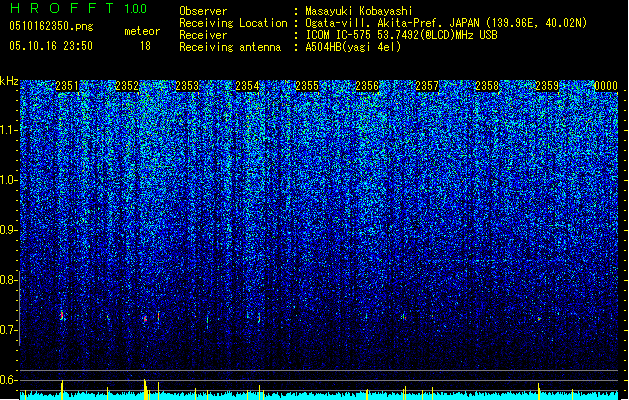Click the 1.0 kHz axis label
The image size is (629, 400).
pos(8,180)
